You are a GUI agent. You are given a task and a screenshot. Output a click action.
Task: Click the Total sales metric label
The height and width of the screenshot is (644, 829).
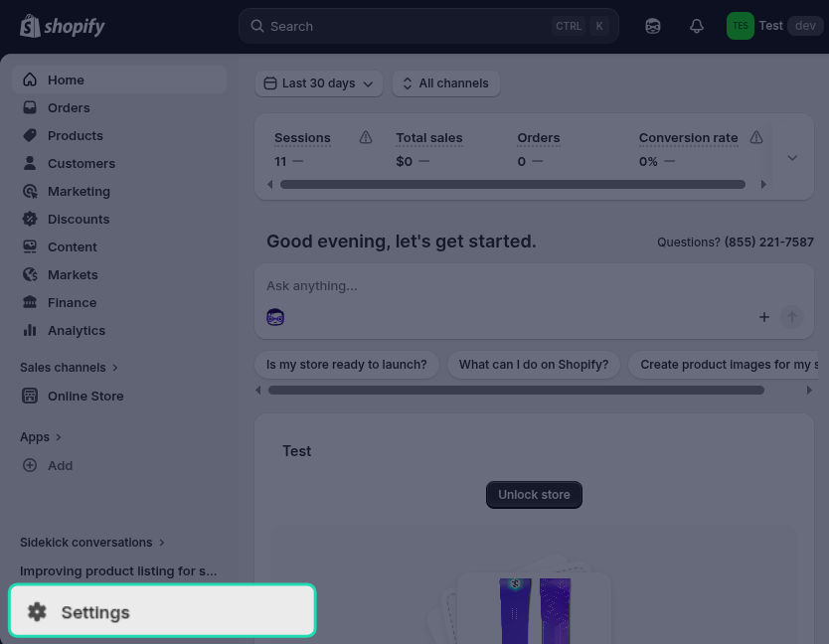coord(429,138)
